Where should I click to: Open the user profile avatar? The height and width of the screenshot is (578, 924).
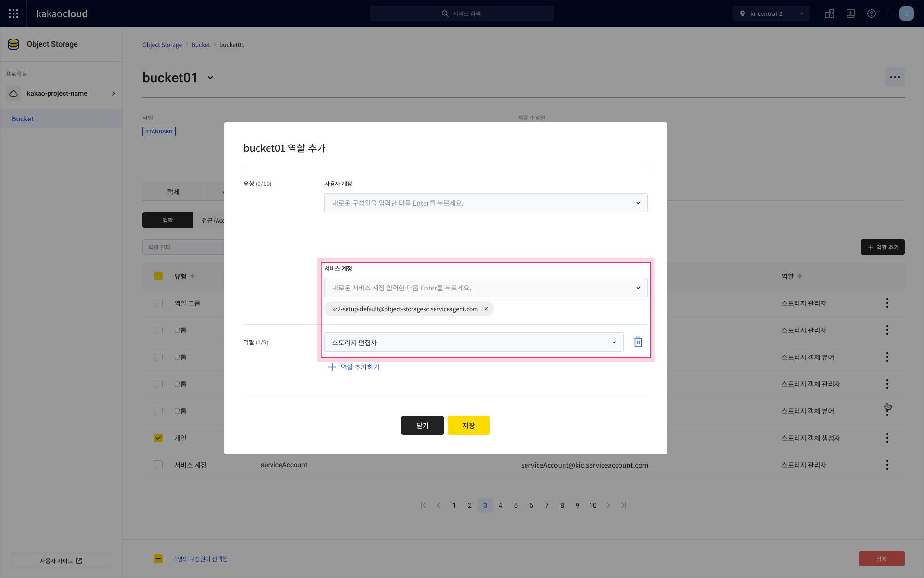pos(906,13)
